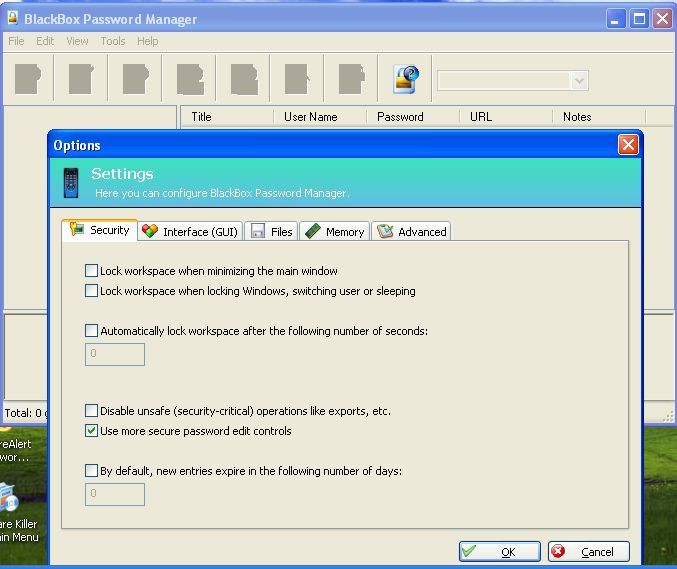Click the Password column header
The height and width of the screenshot is (569, 677).
click(413, 117)
